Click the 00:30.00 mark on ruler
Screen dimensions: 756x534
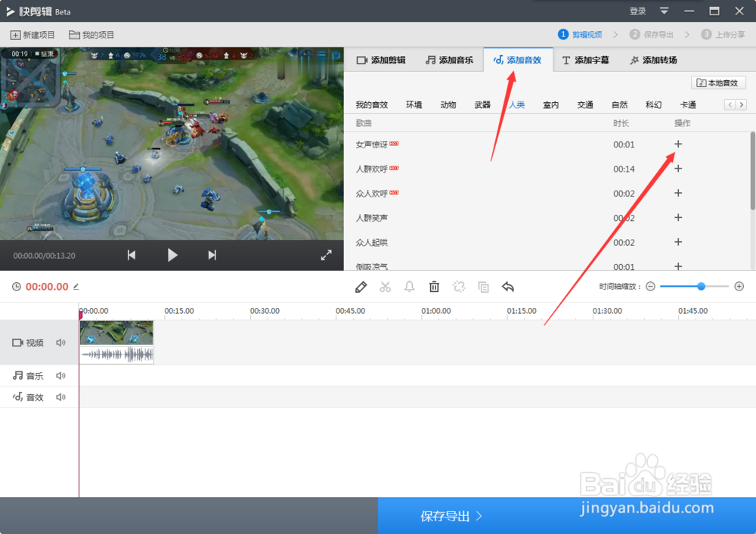(265, 311)
